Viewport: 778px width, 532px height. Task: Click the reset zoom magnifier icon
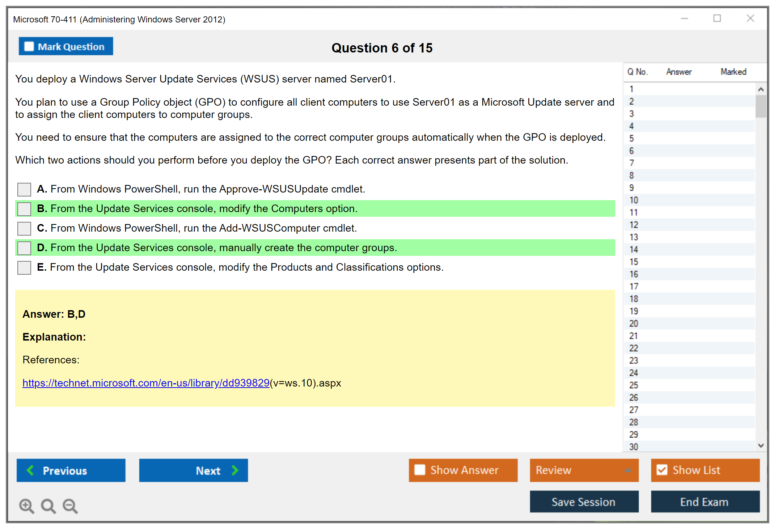(48, 506)
